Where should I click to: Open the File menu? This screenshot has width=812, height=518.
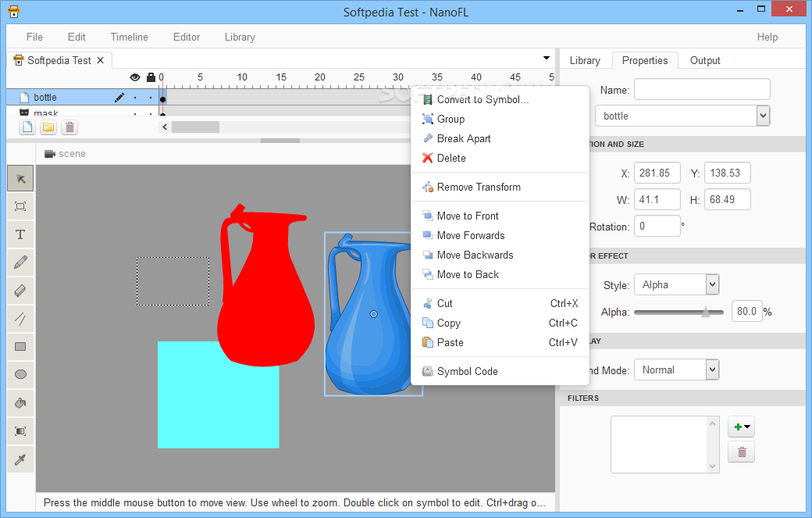(x=34, y=37)
